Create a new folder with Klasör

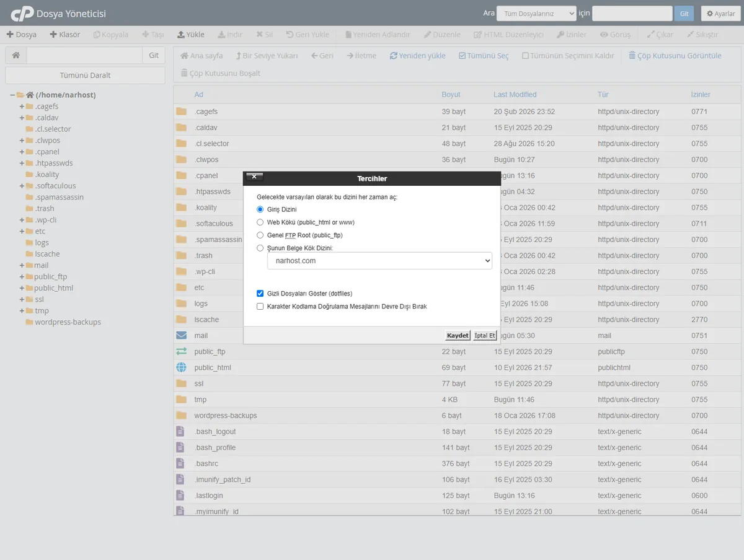(x=65, y=35)
